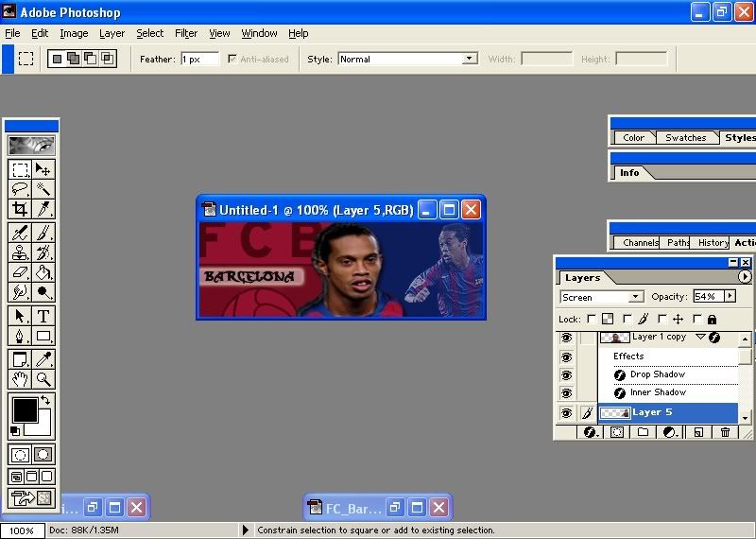Viewport: 756px width, 539px height.
Task: Select the Type tool
Action: pos(43,316)
